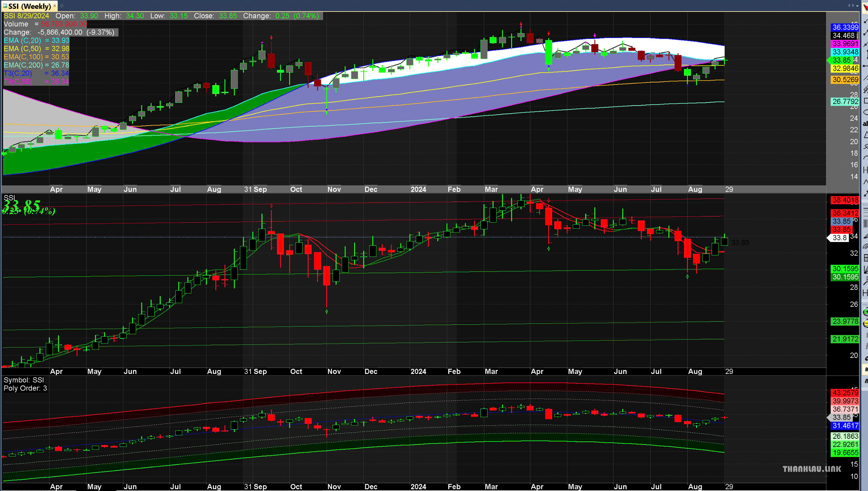
Task: Click the red 36.3412 level label
Action: pos(845,213)
